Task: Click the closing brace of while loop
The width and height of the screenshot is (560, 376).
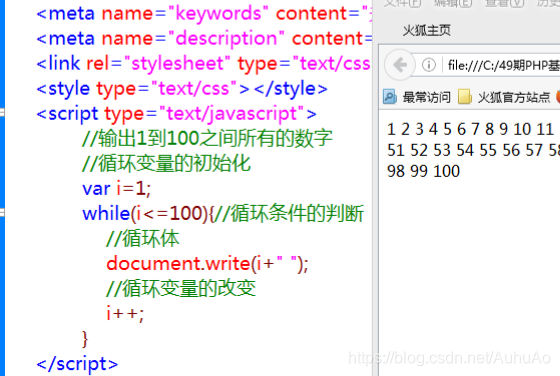Action: tap(85, 339)
